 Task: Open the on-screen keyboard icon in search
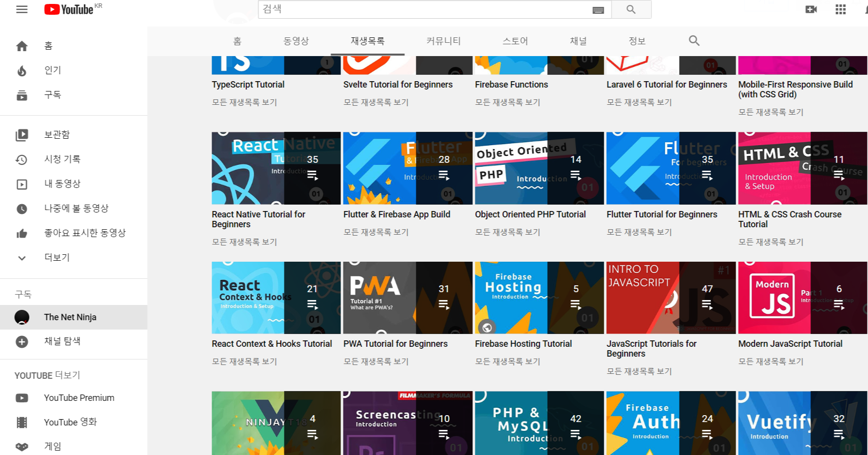(x=598, y=10)
